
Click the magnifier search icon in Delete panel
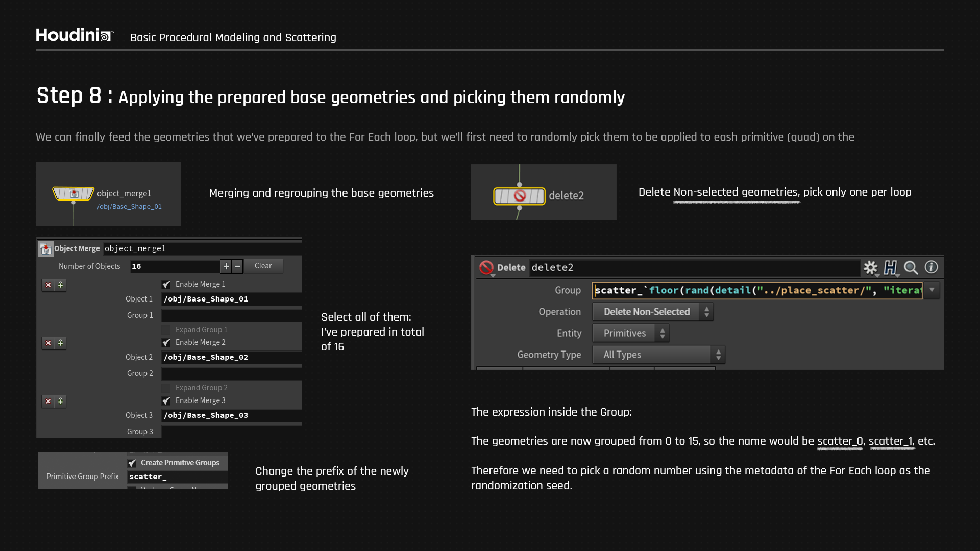[x=911, y=267]
